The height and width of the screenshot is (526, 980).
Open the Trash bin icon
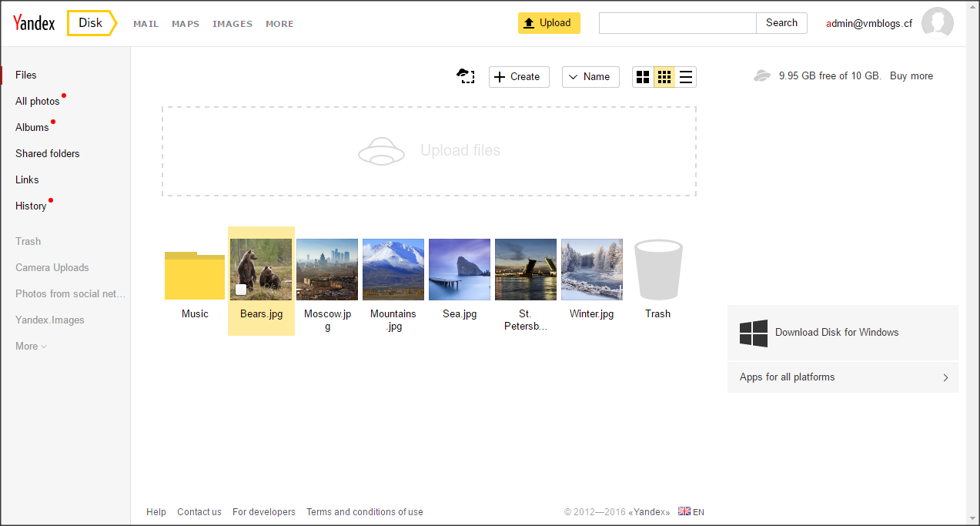tap(657, 270)
